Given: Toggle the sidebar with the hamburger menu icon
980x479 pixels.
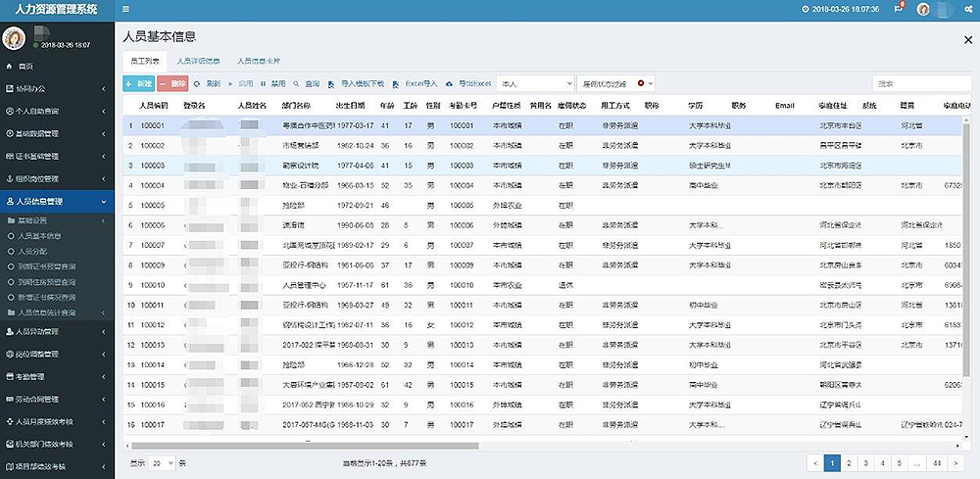Looking at the screenshot, I should (125, 10).
